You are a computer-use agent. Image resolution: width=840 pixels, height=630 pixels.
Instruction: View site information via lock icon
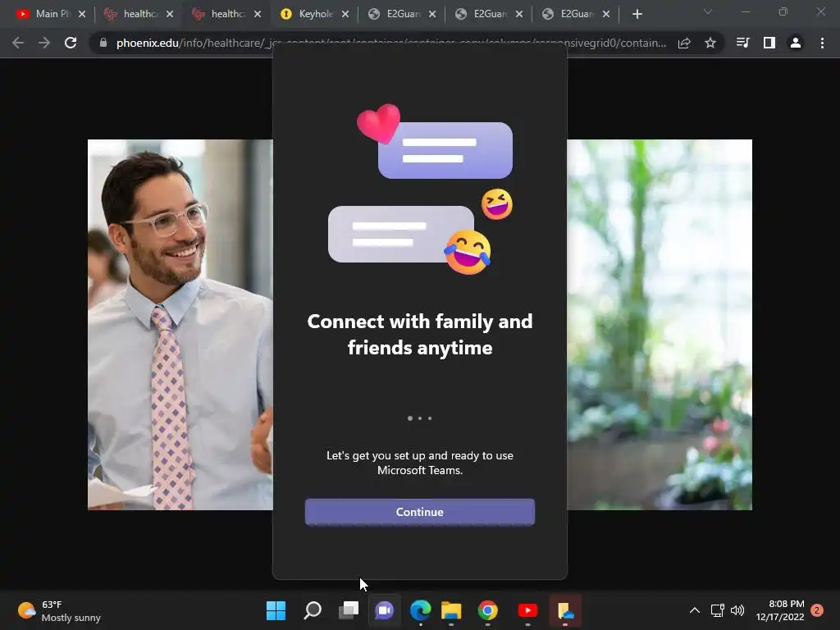pyautogui.click(x=103, y=43)
